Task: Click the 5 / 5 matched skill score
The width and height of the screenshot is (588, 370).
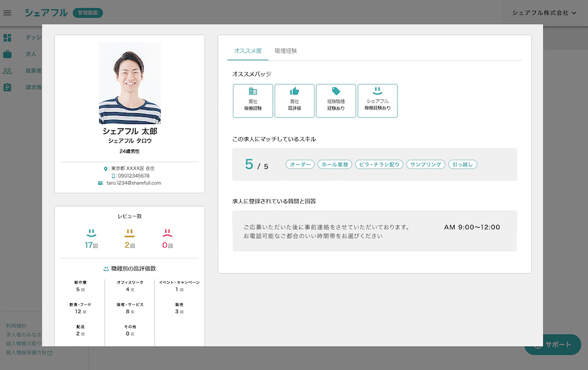Action: [x=257, y=164]
